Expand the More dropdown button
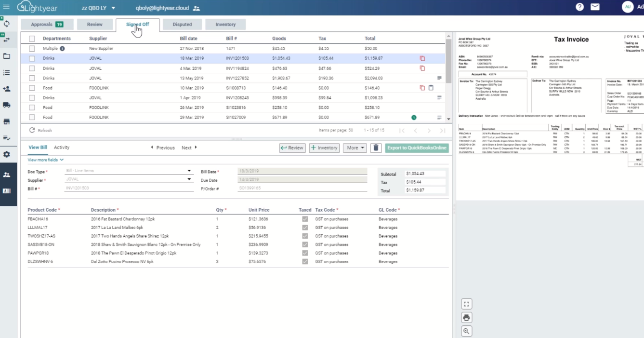This screenshot has width=644, height=338. click(x=355, y=148)
